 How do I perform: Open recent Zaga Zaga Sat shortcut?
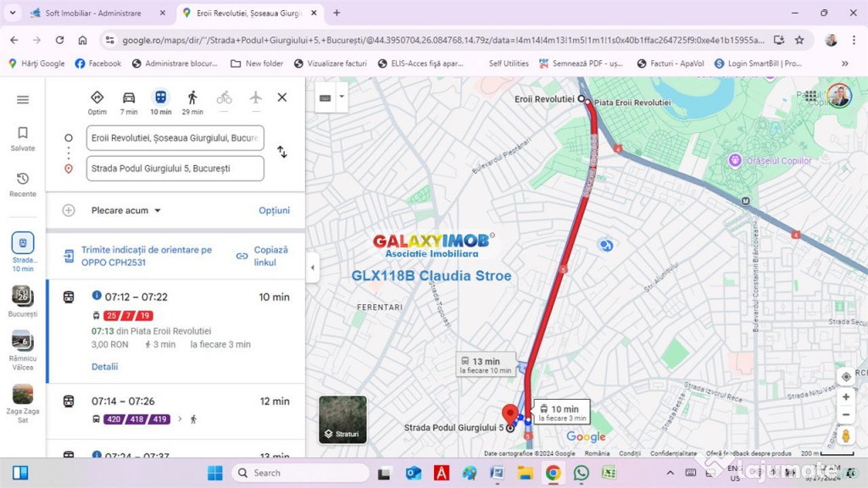tap(23, 404)
